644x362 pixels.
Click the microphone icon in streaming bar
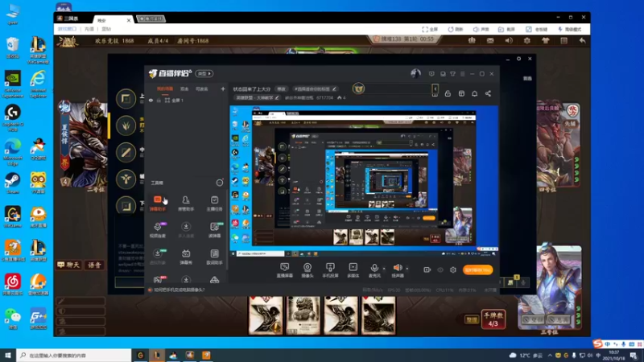tap(374, 268)
